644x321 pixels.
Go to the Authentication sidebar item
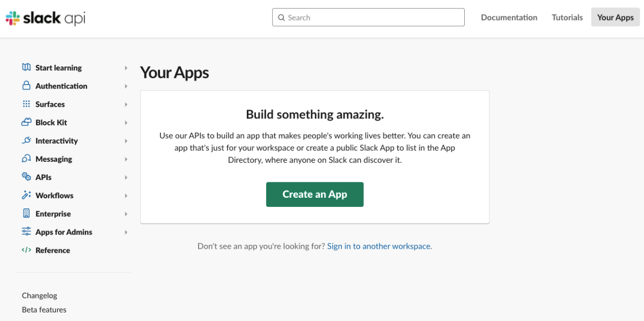(61, 86)
